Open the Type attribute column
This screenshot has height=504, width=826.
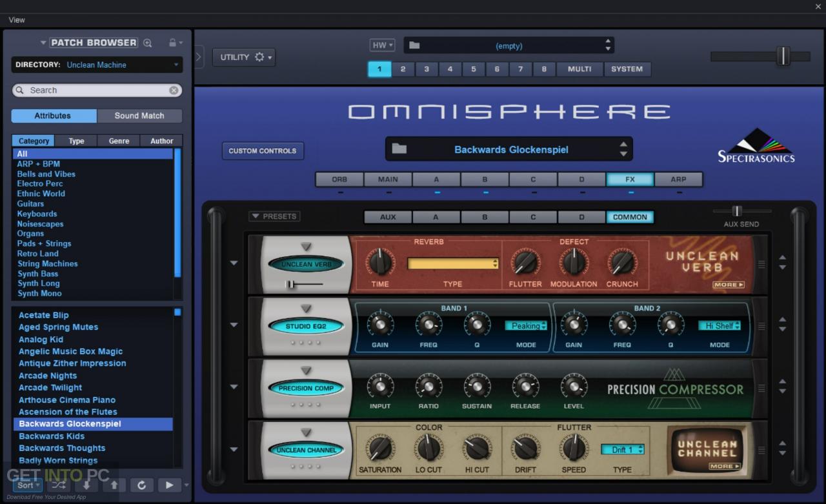click(77, 141)
